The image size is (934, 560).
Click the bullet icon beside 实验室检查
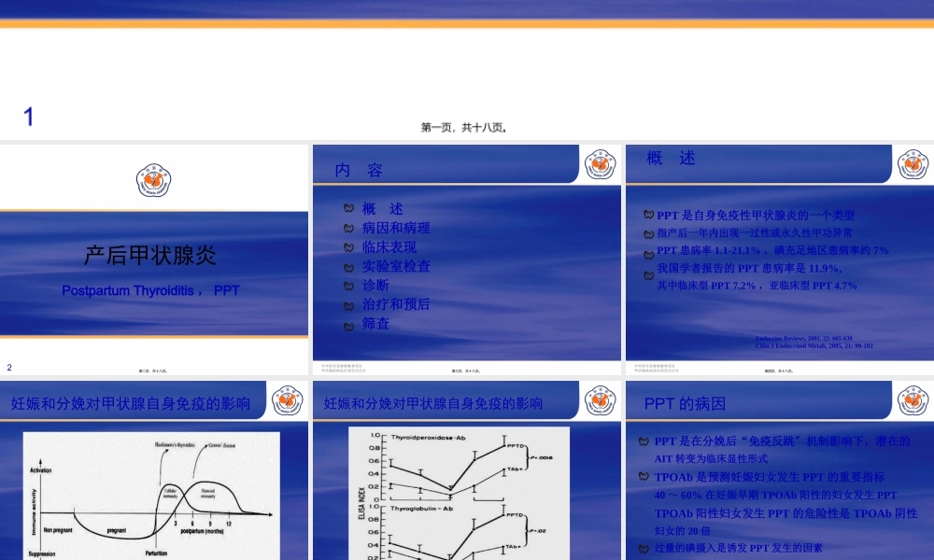click(347, 266)
